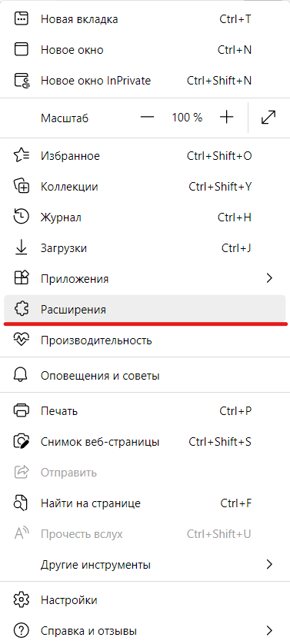Click the InPrivate window icon
This screenshot has width=290, height=644.
point(22,81)
